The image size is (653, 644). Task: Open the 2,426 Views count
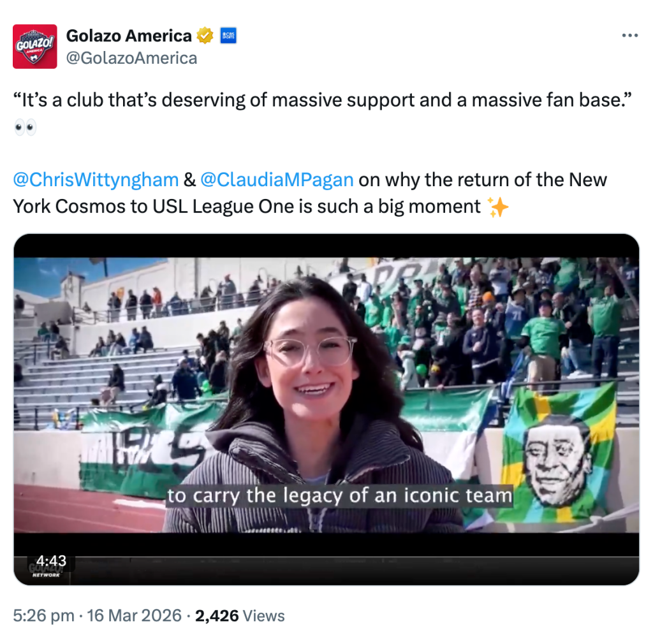[x=240, y=616]
